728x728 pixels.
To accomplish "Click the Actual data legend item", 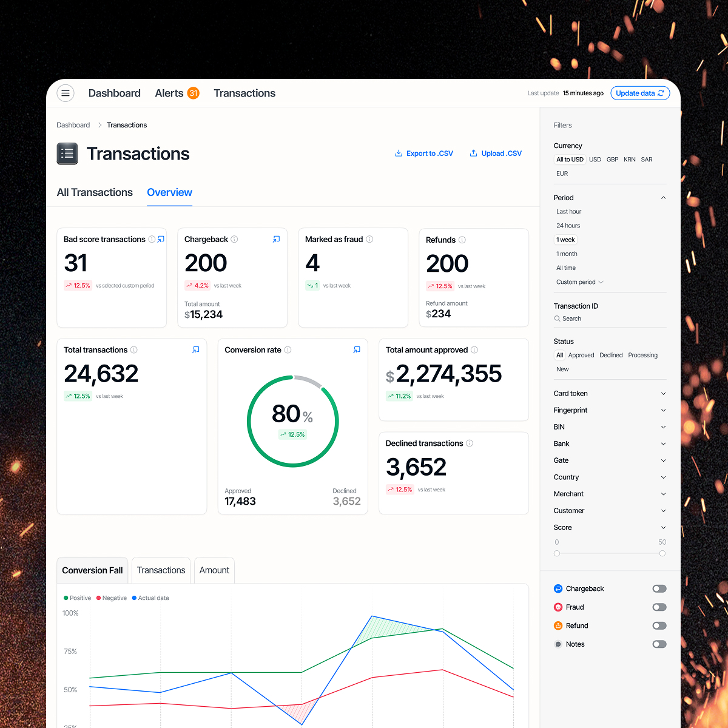I will (x=150, y=598).
